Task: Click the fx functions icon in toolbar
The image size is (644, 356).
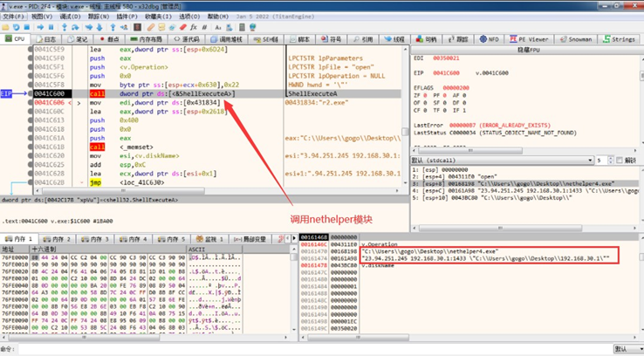Action: 195,27
